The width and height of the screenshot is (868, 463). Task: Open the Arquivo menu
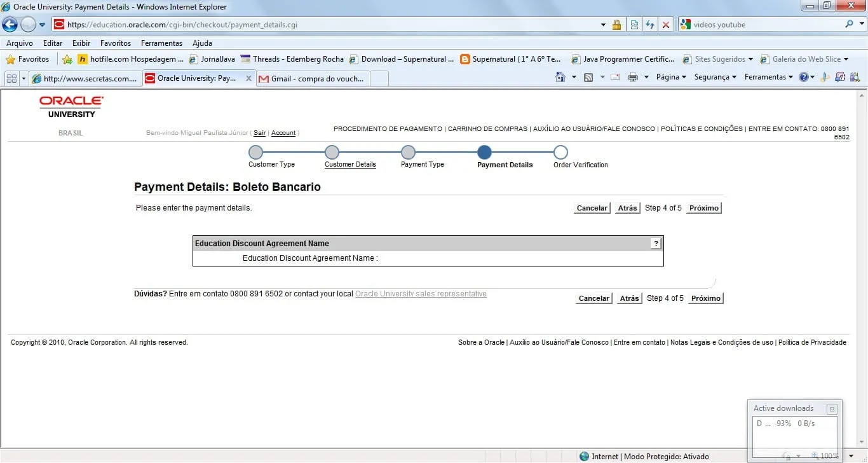20,43
